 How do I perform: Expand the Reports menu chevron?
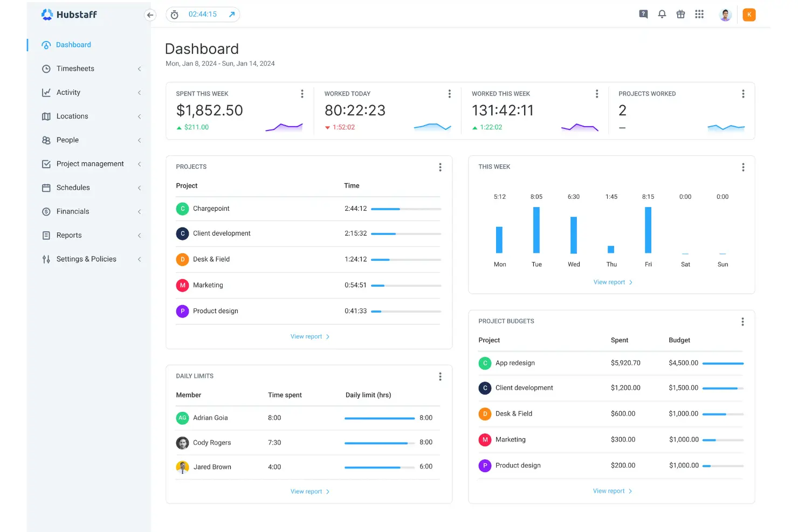click(x=139, y=235)
